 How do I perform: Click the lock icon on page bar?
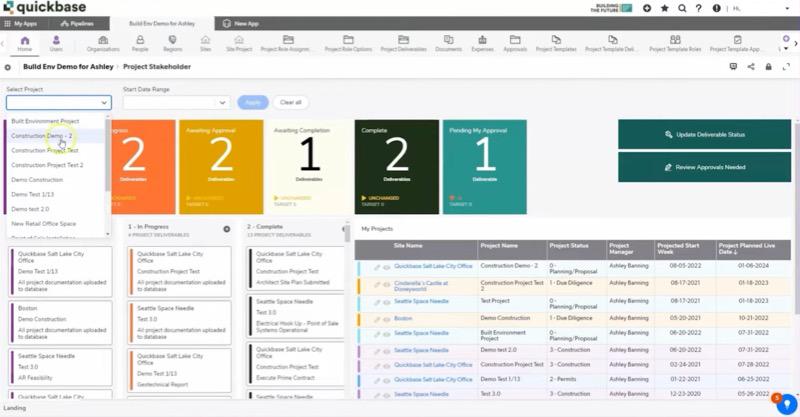click(x=768, y=66)
